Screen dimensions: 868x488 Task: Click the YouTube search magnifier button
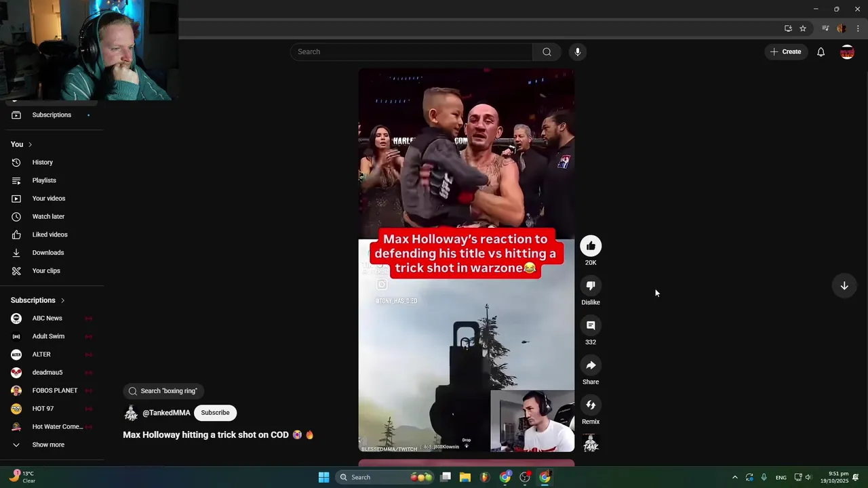(x=547, y=52)
